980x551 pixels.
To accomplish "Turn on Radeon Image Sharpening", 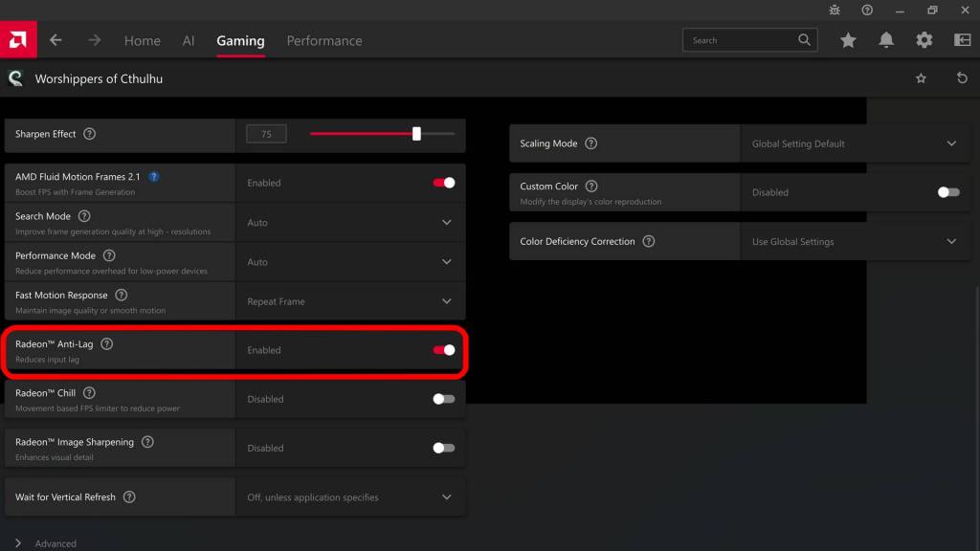I will click(x=442, y=447).
